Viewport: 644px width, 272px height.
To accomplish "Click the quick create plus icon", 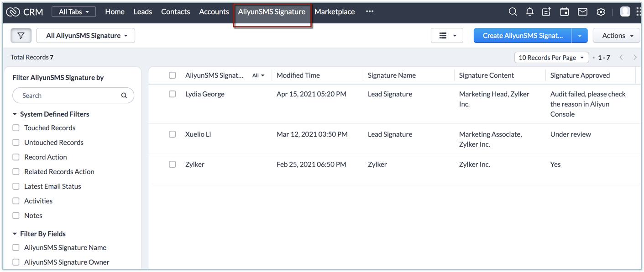I will (546, 12).
